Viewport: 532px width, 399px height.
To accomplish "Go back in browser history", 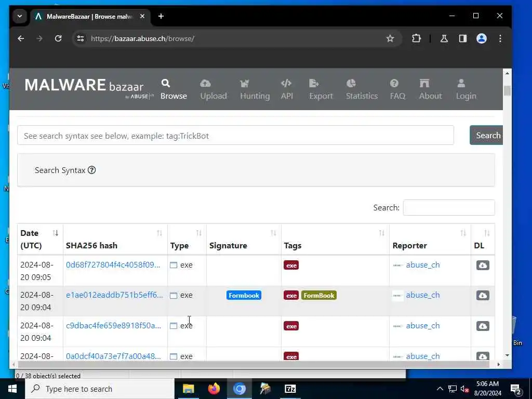I will point(21,38).
